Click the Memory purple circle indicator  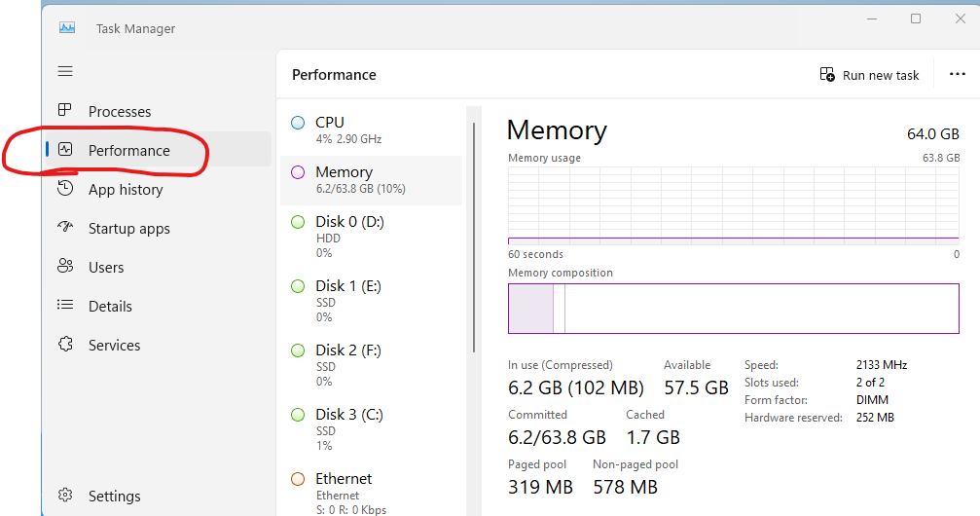[x=298, y=172]
